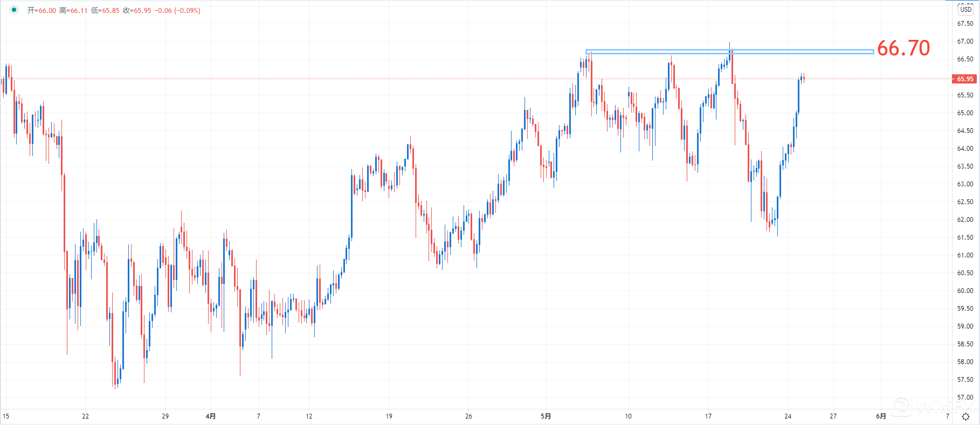Click the open price value 66.00
The width and height of the screenshot is (980, 425).
[x=47, y=11]
